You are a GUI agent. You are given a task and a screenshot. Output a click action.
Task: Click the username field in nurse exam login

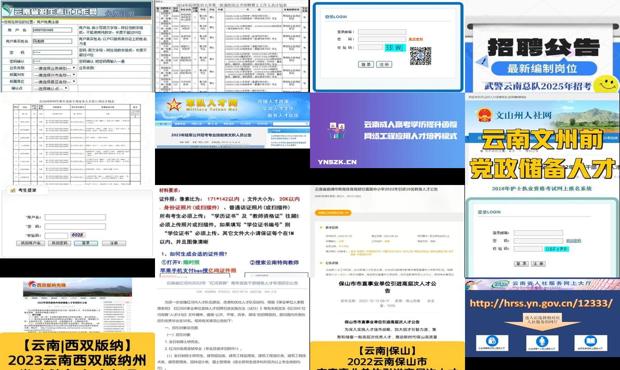pyautogui.click(x=538, y=233)
